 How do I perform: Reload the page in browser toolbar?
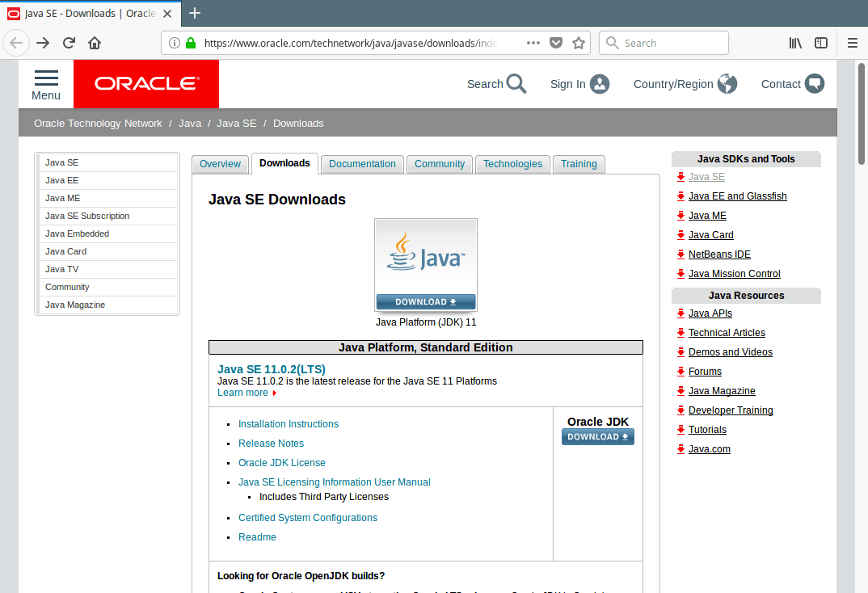click(x=70, y=43)
